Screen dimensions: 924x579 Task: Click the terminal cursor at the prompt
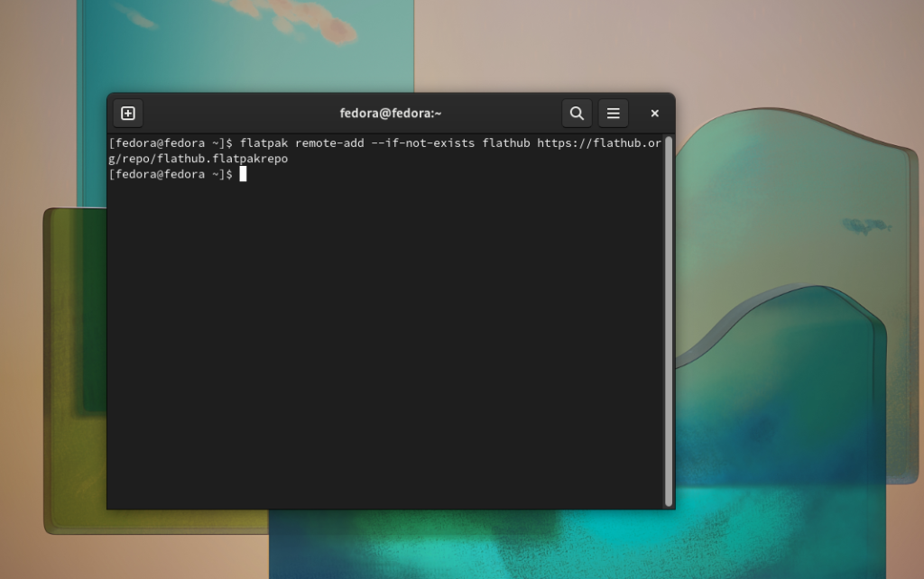click(x=243, y=174)
